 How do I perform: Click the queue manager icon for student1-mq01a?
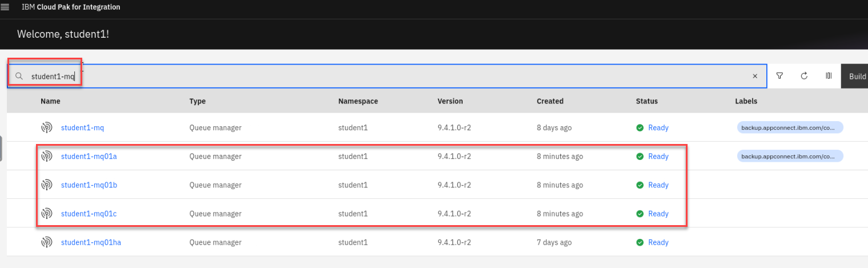[x=47, y=157]
